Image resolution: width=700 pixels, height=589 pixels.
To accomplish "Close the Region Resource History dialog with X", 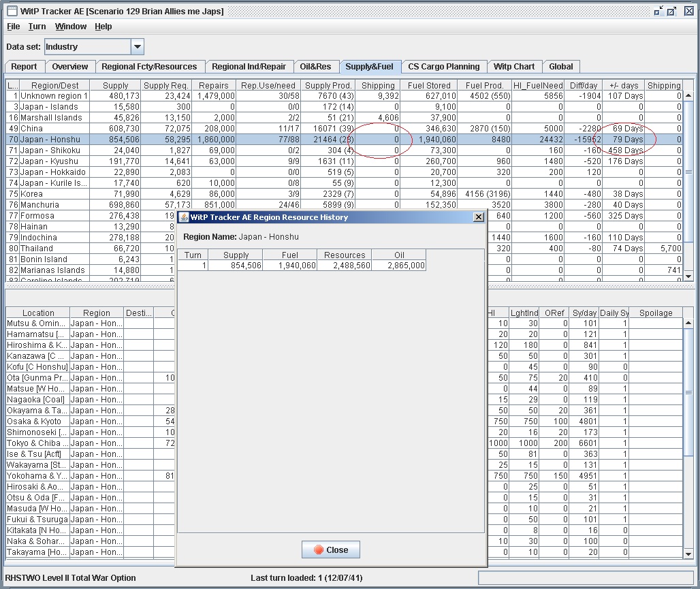I will 479,217.
